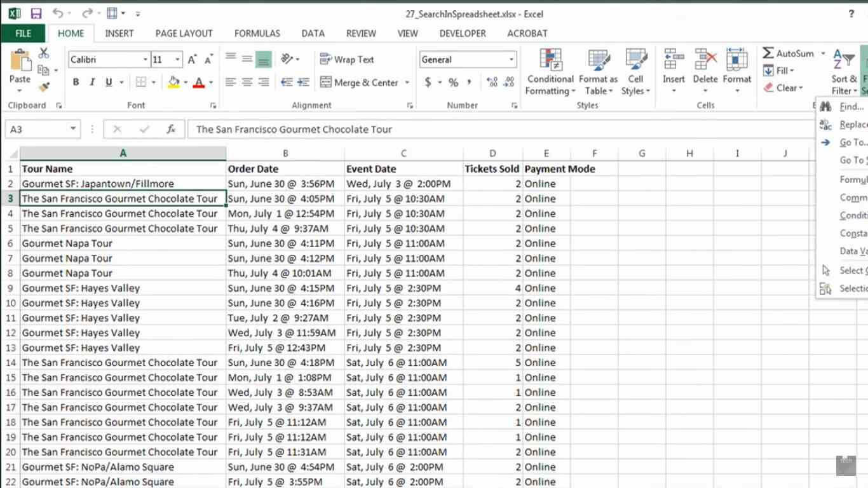Click Go To in the open menu
This screenshot has height=488, width=868.
click(x=848, y=142)
